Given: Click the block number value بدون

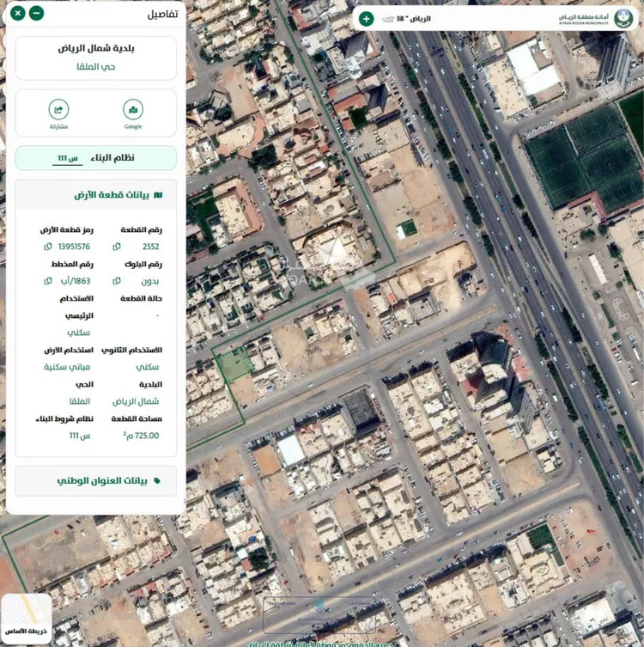Looking at the screenshot, I should [x=150, y=282].
